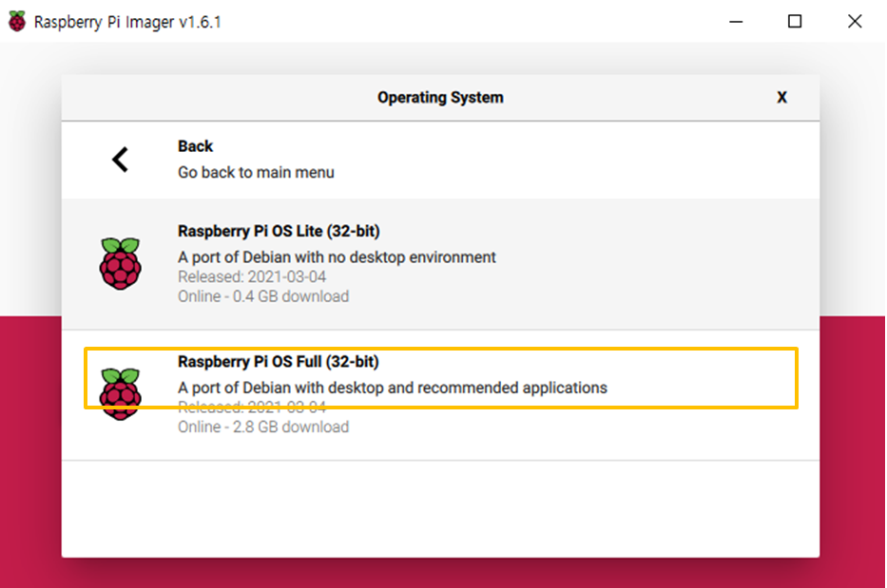Click the raspberry icon beside Raspberry Pi OS Lite
This screenshot has width=887, height=588.
pos(121,263)
